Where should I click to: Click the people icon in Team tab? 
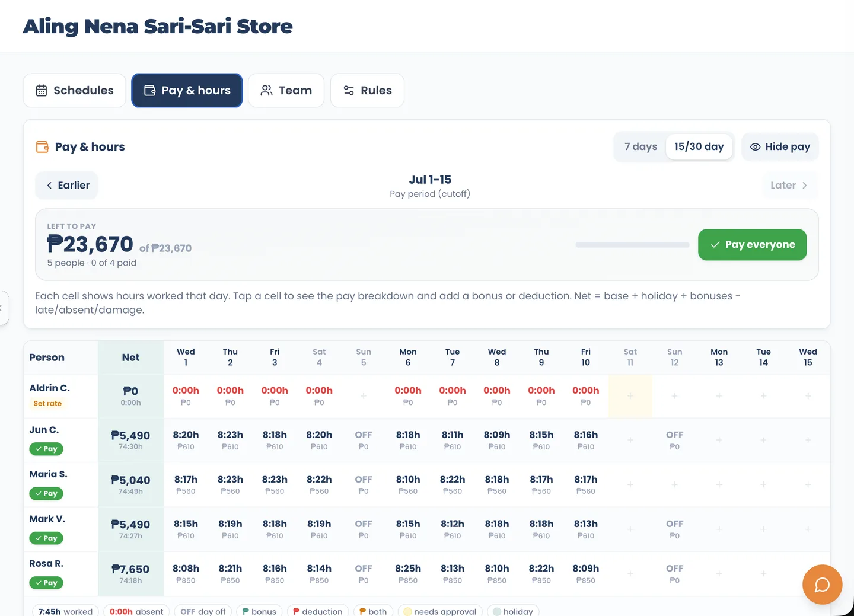coord(267,91)
